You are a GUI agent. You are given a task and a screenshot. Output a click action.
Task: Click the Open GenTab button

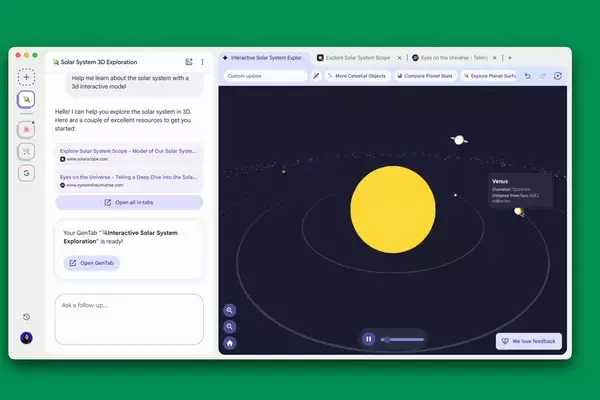[91, 263]
